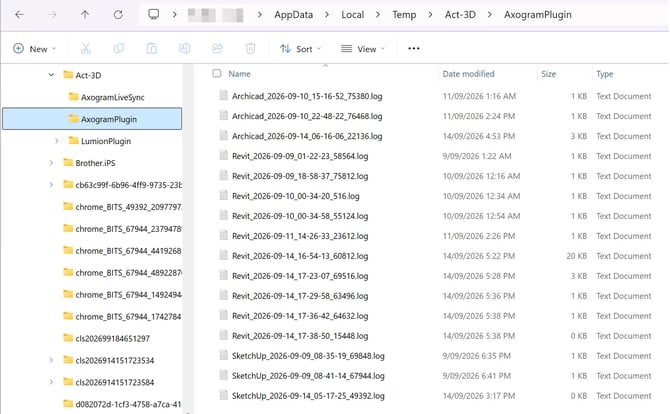This screenshot has height=414, width=670.
Task: Select Revit_2026-09-14_17-23-07_69516.log file
Action: point(300,276)
